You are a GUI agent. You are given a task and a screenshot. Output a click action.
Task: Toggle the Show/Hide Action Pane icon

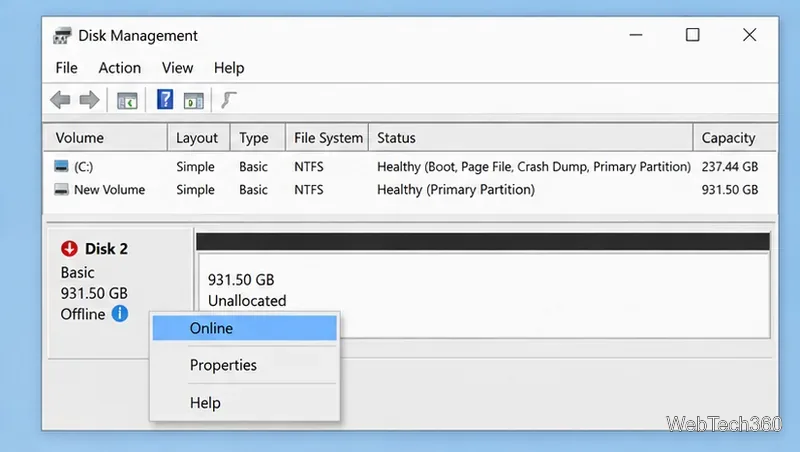(193, 101)
